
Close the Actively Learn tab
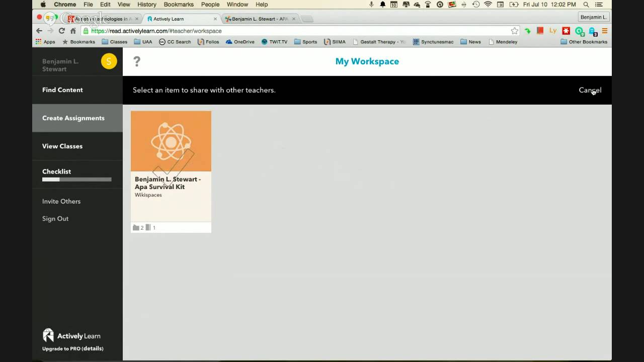click(215, 19)
